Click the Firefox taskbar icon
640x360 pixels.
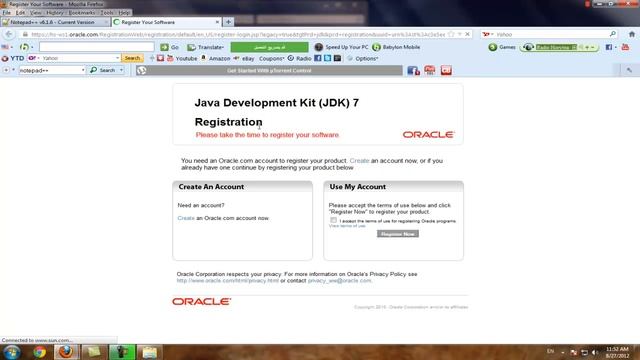coord(66,352)
